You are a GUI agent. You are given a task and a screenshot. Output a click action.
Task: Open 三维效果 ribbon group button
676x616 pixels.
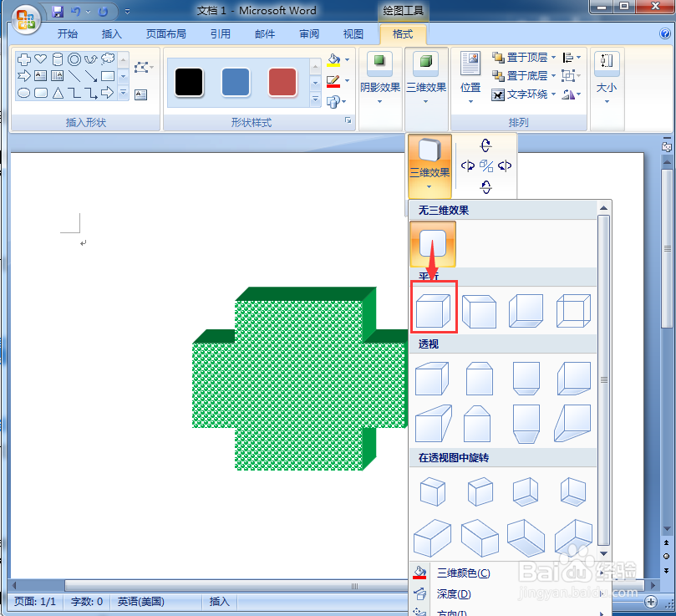pos(426,78)
